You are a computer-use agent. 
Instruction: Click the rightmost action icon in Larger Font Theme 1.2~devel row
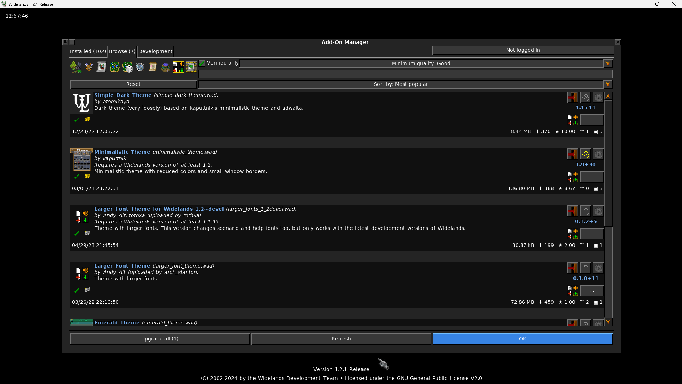[x=598, y=211]
